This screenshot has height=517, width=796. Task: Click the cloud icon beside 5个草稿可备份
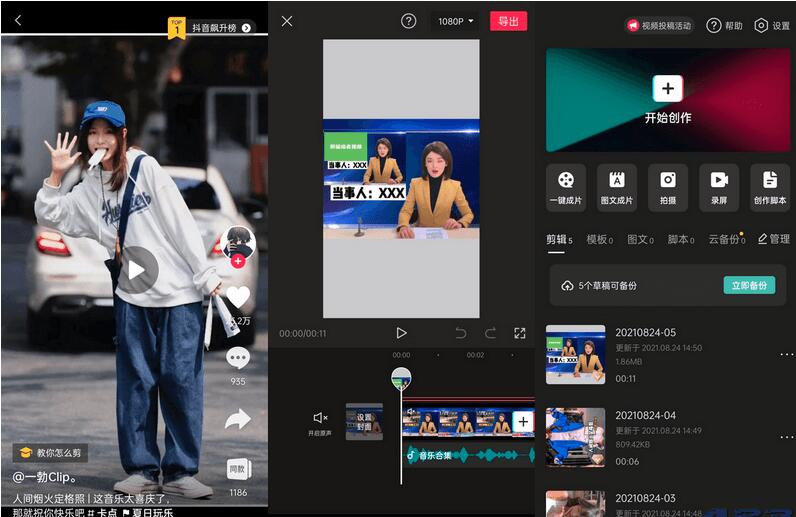(567, 286)
